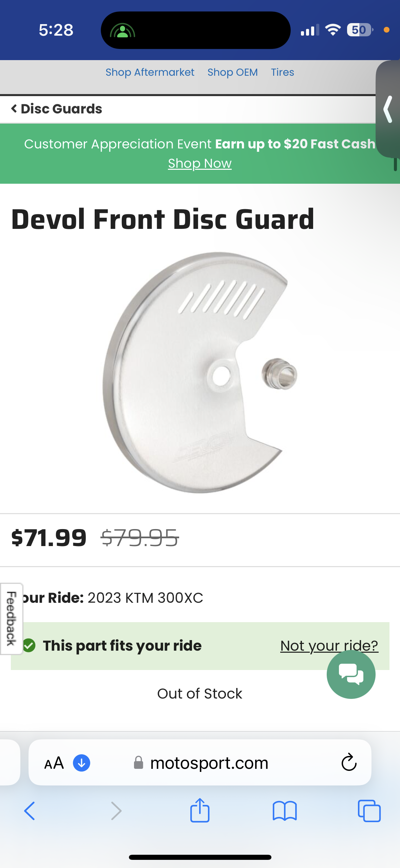The height and width of the screenshot is (868, 400).
Task: Expand the side panel chevron handle
Action: pyautogui.click(x=388, y=109)
